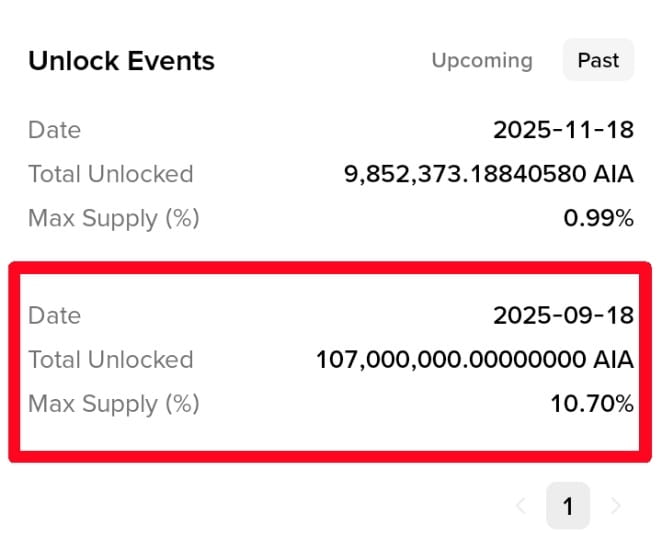Image resolution: width=662 pixels, height=551 pixels.
Task: Click the Unlock Events heading
Action: click(x=122, y=61)
